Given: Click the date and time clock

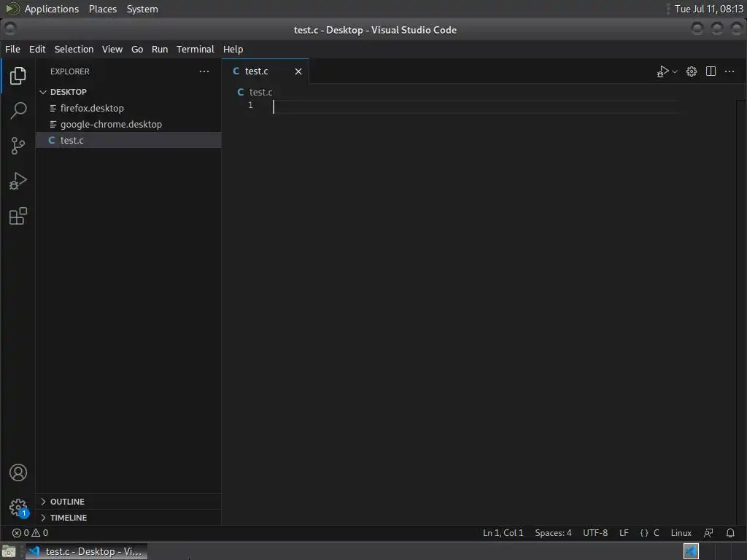Looking at the screenshot, I should click(x=708, y=9).
